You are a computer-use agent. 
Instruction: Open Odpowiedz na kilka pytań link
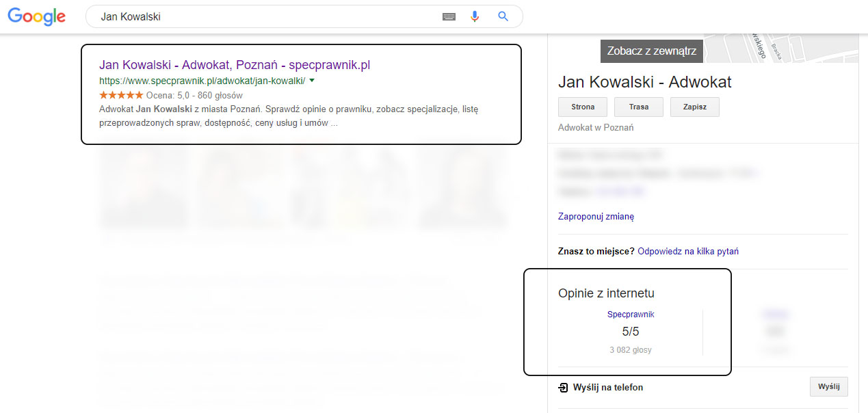pyautogui.click(x=688, y=252)
